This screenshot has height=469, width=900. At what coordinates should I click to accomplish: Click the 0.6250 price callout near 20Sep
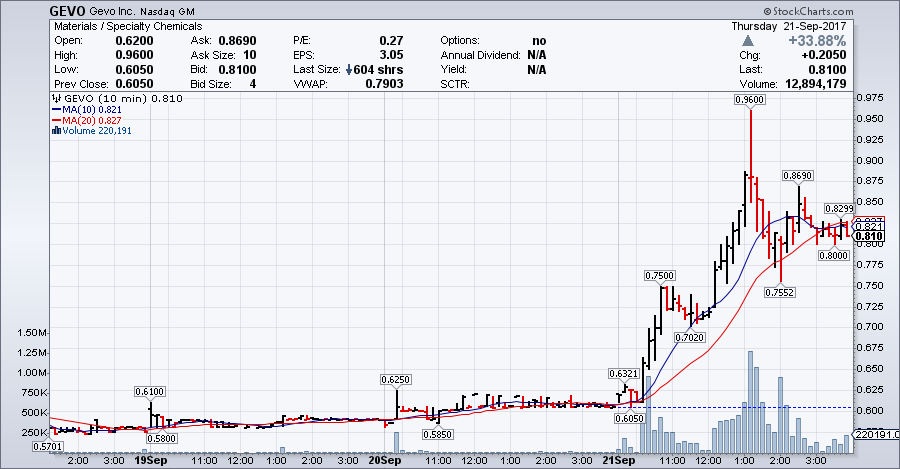[x=397, y=380]
